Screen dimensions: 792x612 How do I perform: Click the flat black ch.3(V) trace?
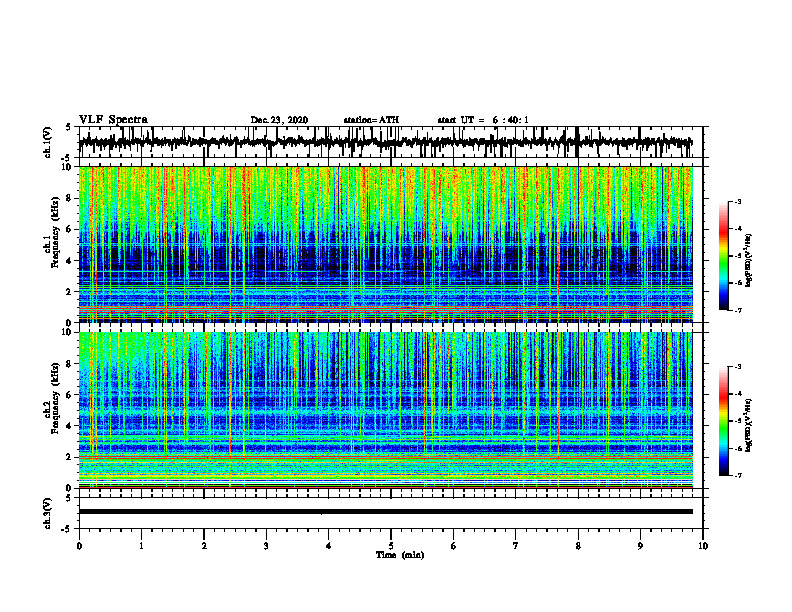point(386,512)
